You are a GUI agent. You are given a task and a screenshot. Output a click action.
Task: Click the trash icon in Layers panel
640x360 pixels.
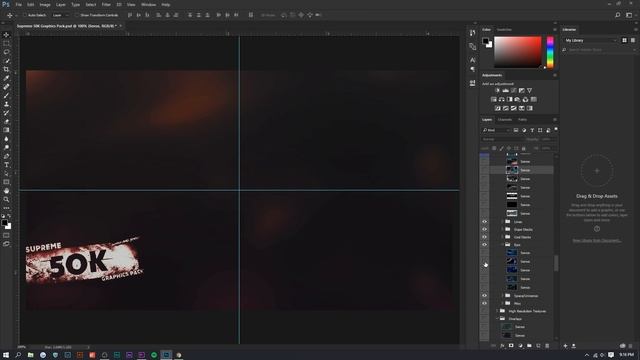[x=547, y=346]
